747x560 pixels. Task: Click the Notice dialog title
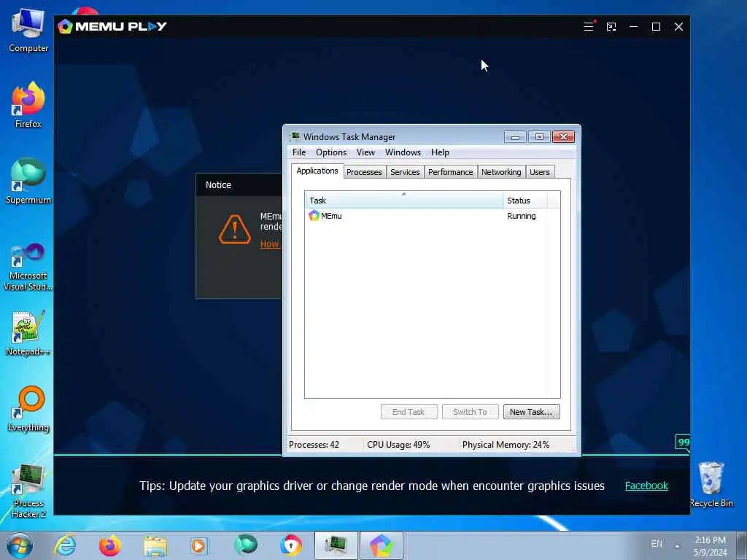(218, 184)
